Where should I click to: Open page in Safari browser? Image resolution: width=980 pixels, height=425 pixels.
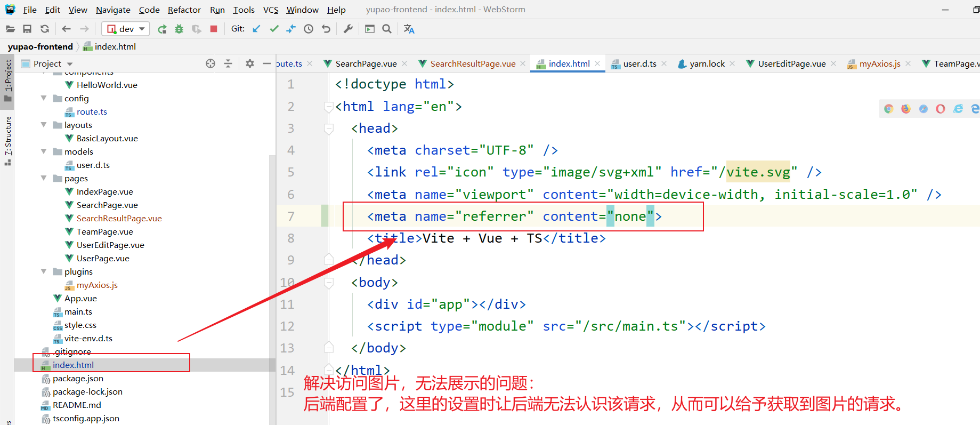(924, 109)
